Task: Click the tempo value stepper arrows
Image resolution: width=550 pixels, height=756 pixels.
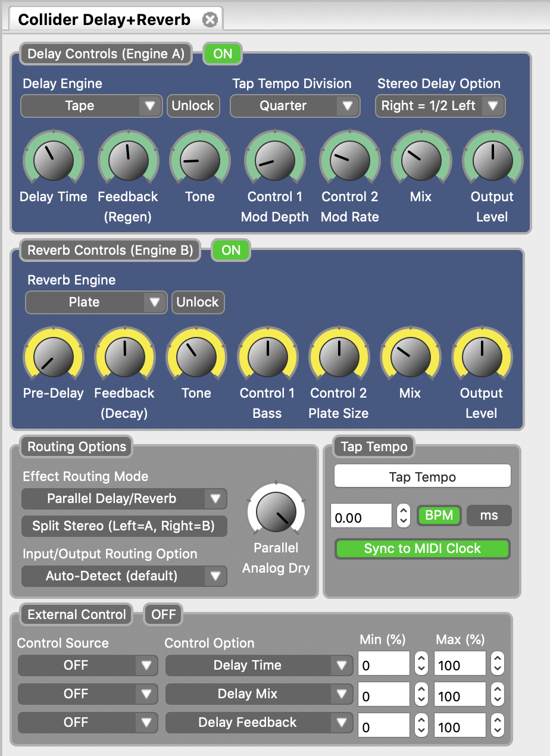Action: 404,516
